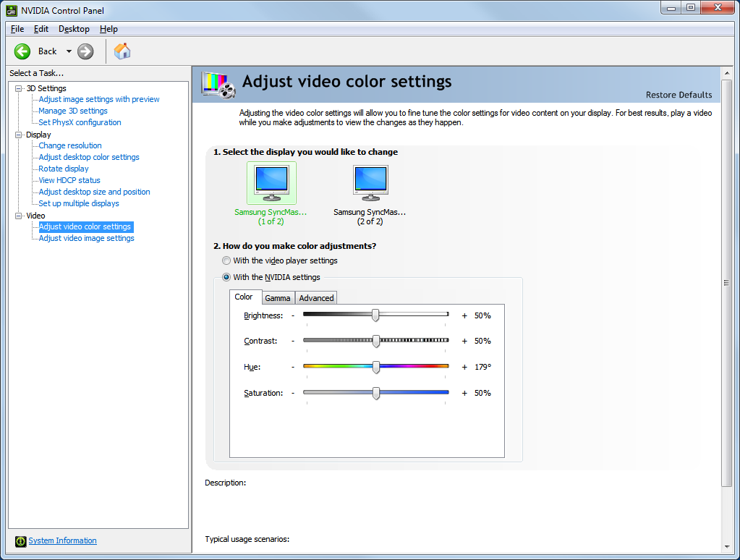Click the Forward arrow icon
Image resolution: width=740 pixels, height=560 pixels.
click(x=85, y=51)
